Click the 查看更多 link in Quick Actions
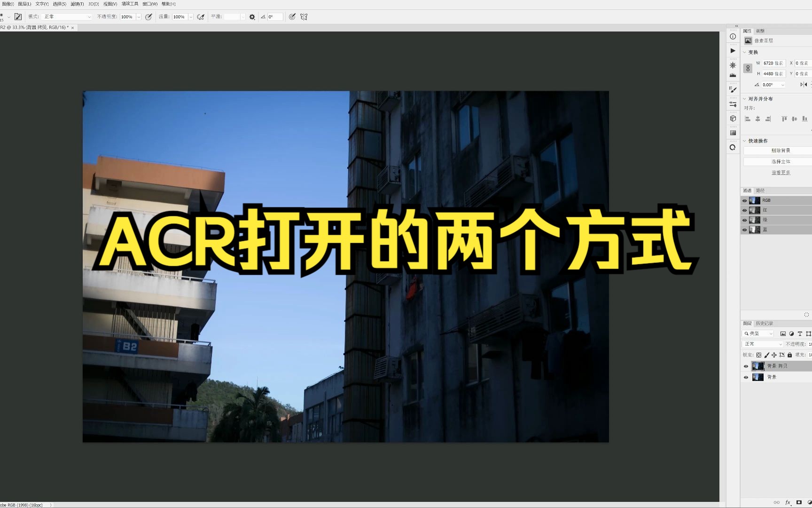812x508 pixels. 781,172
